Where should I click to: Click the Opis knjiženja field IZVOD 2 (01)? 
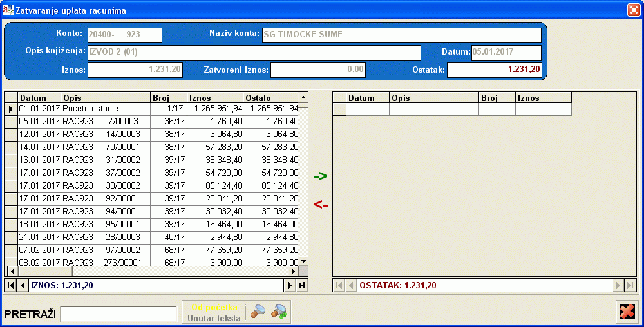[254, 53]
